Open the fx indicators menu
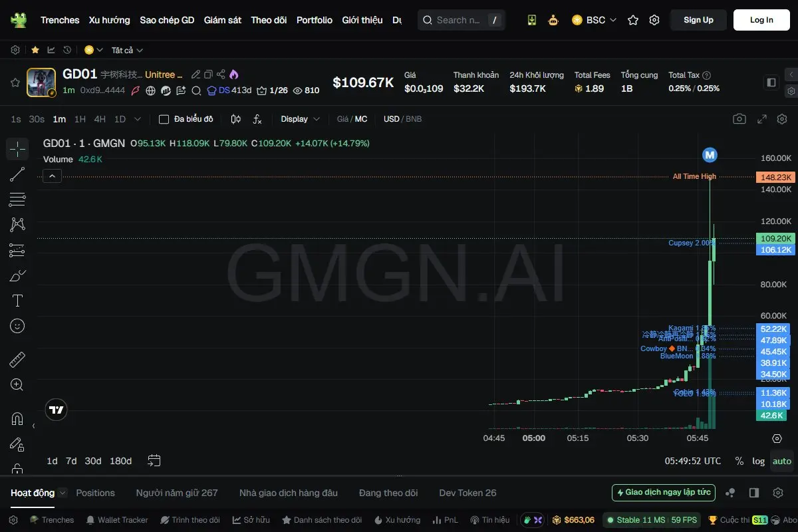Screen dimensions: 798x532 pos(257,119)
